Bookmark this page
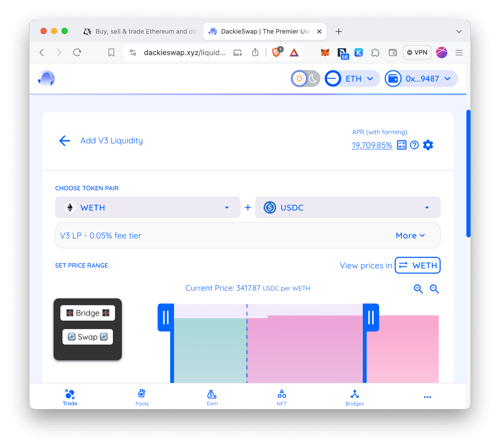500x448 pixels. [111, 52]
